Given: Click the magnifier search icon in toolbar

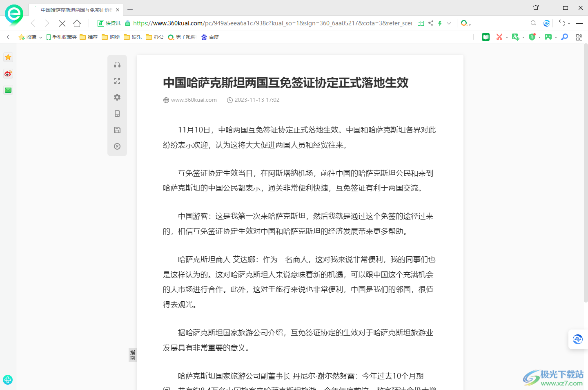Looking at the screenshot, I should coord(533,23).
